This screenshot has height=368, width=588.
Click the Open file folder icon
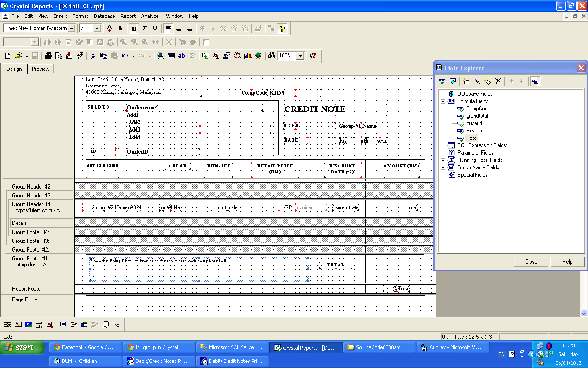click(18, 56)
